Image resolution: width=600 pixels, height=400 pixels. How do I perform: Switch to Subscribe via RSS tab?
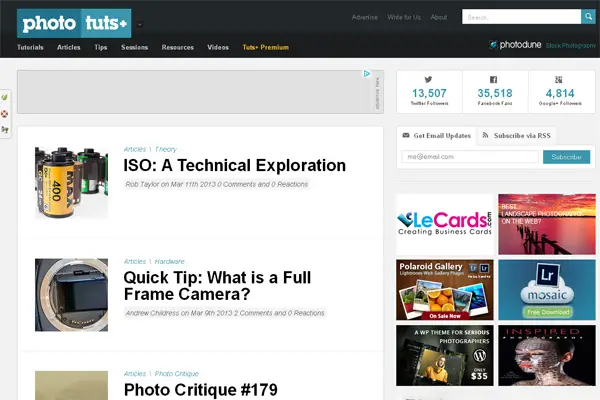point(517,136)
